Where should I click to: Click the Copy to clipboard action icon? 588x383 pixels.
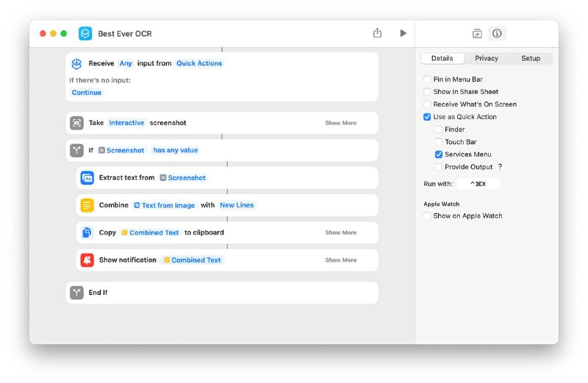click(87, 232)
